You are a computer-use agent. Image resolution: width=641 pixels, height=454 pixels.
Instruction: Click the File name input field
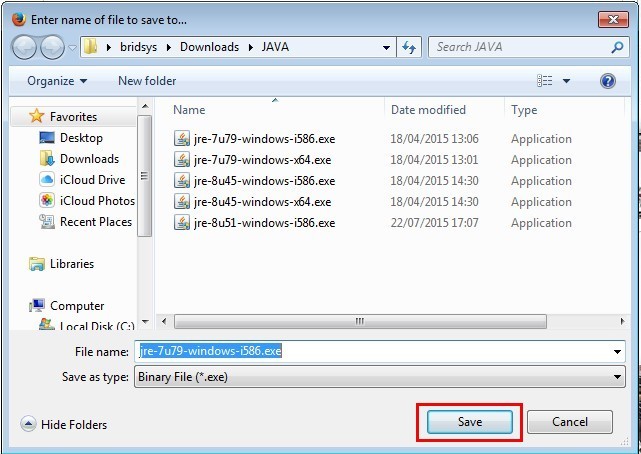point(373,351)
